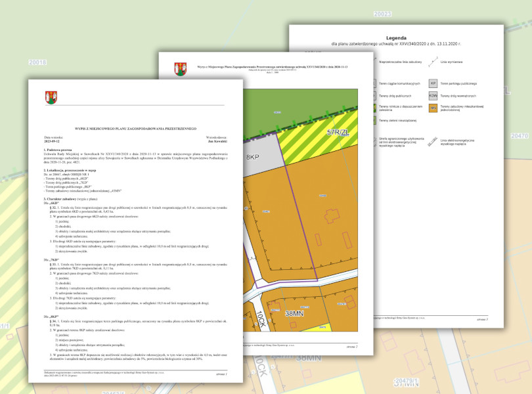Click the '§ 34.' paragraph marker
The image size is (532, 394).
53,321
